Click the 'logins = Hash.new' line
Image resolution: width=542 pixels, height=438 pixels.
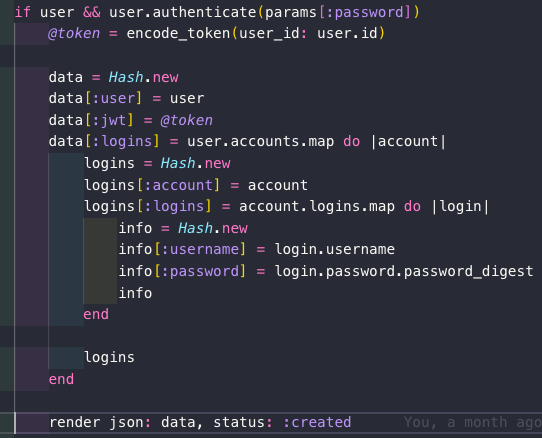pyautogui.click(x=157, y=163)
